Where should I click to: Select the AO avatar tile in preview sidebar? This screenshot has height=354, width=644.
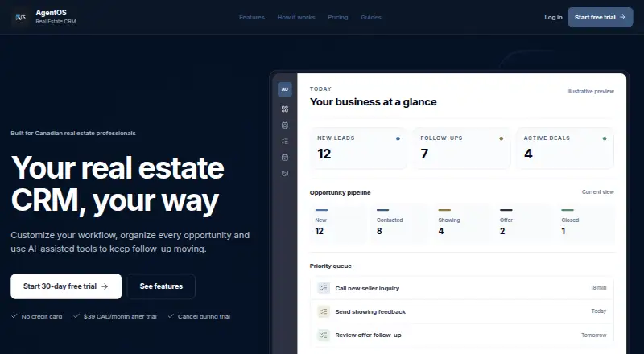(x=285, y=89)
